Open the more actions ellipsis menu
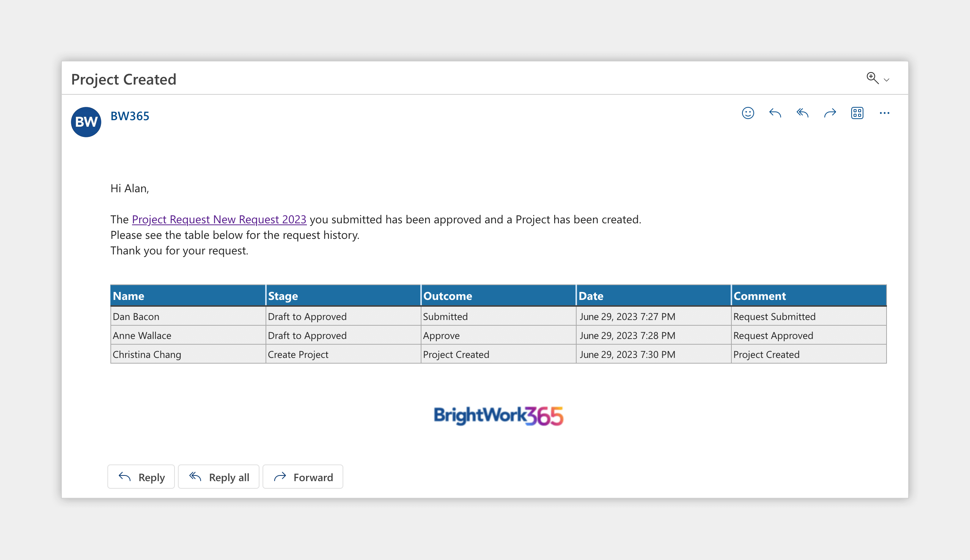This screenshot has width=970, height=560. click(884, 113)
